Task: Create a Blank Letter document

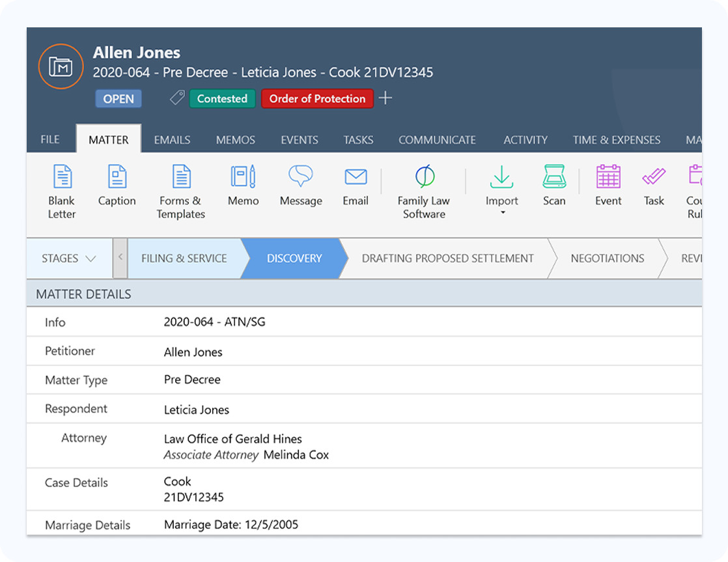Action: tap(62, 191)
